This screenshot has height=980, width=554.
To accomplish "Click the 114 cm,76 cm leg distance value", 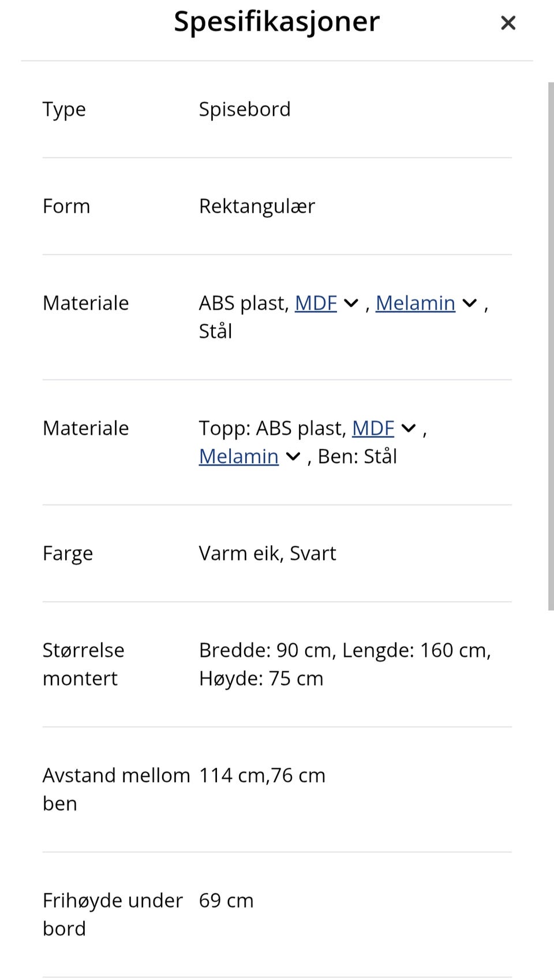I will (262, 775).
